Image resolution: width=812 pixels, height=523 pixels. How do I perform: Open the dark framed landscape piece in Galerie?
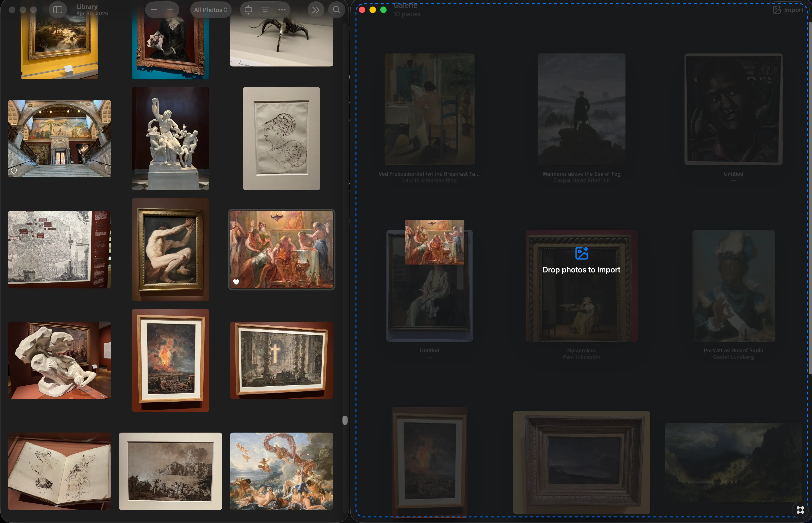pyautogui.click(x=581, y=463)
